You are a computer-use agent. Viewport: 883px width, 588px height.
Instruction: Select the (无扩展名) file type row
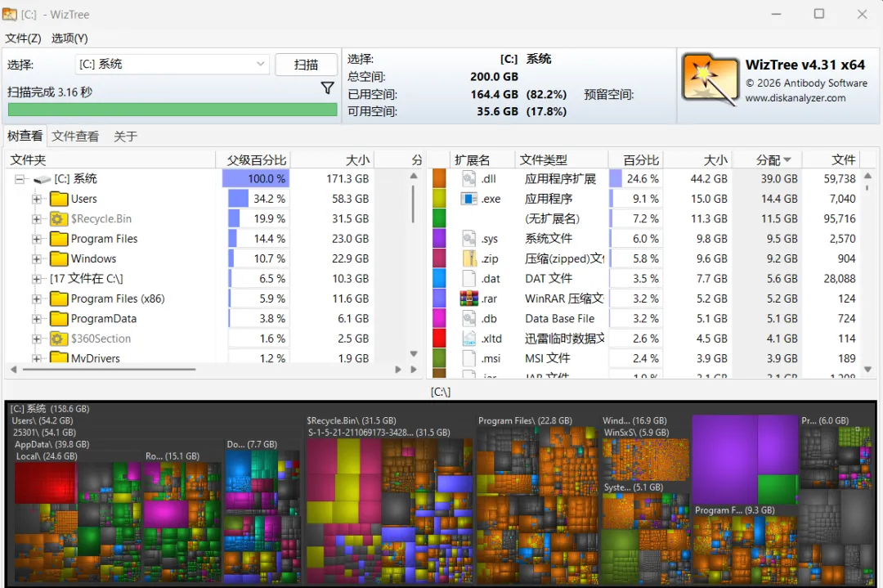click(645, 218)
